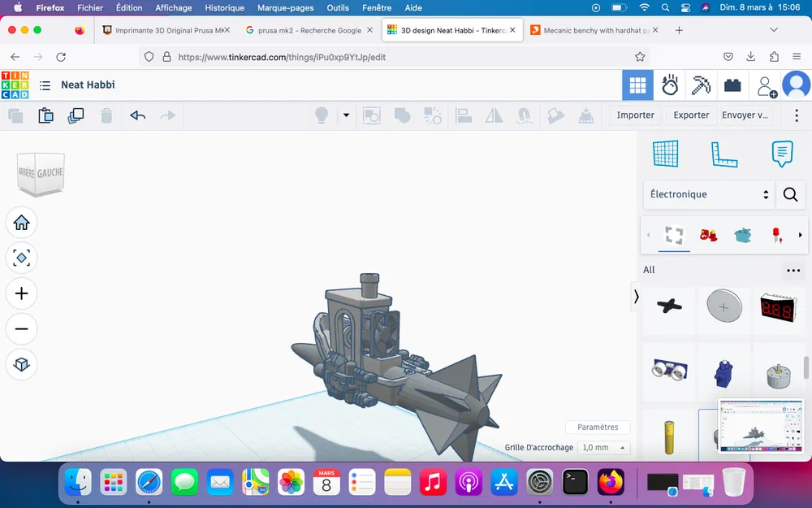Select the red LED component thumbnail
The height and width of the screenshot is (508, 812).
[775, 234]
